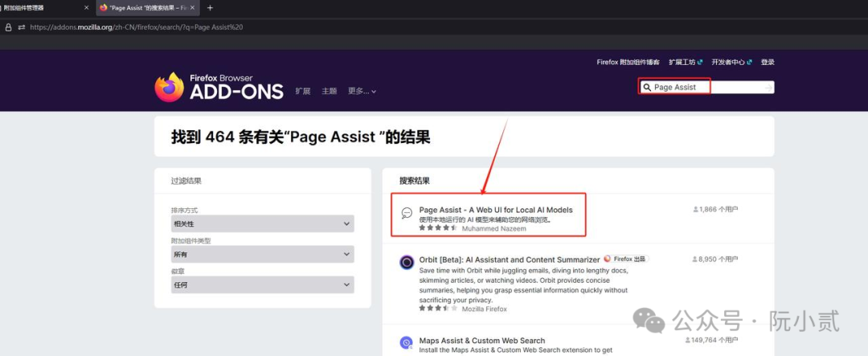Click the 过滤结果 heading
The image size is (868, 356).
(186, 181)
